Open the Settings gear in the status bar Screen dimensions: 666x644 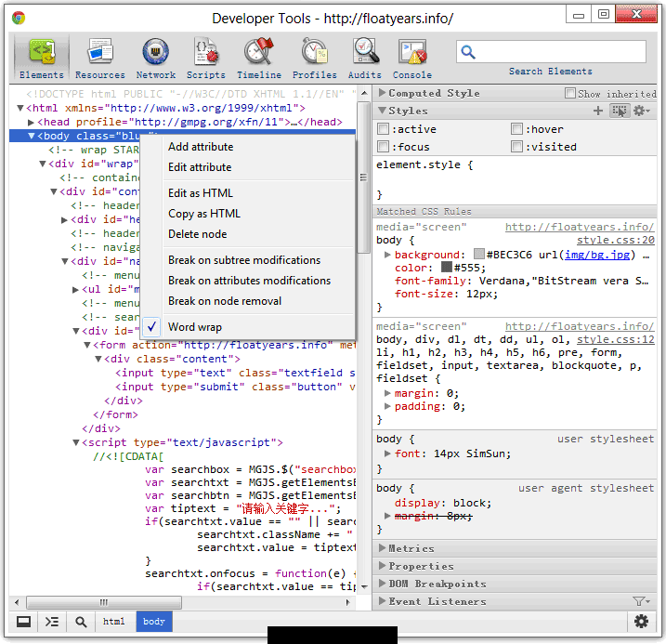pyautogui.click(x=641, y=622)
